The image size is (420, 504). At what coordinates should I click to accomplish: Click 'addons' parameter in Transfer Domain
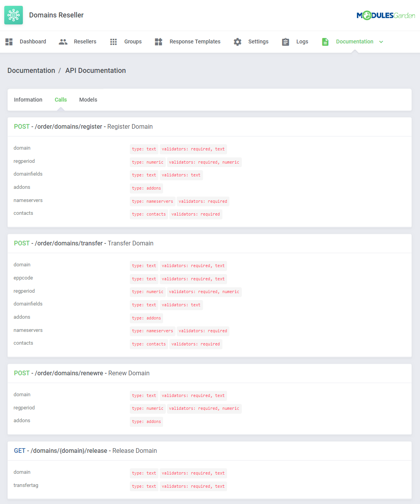(22, 317)
